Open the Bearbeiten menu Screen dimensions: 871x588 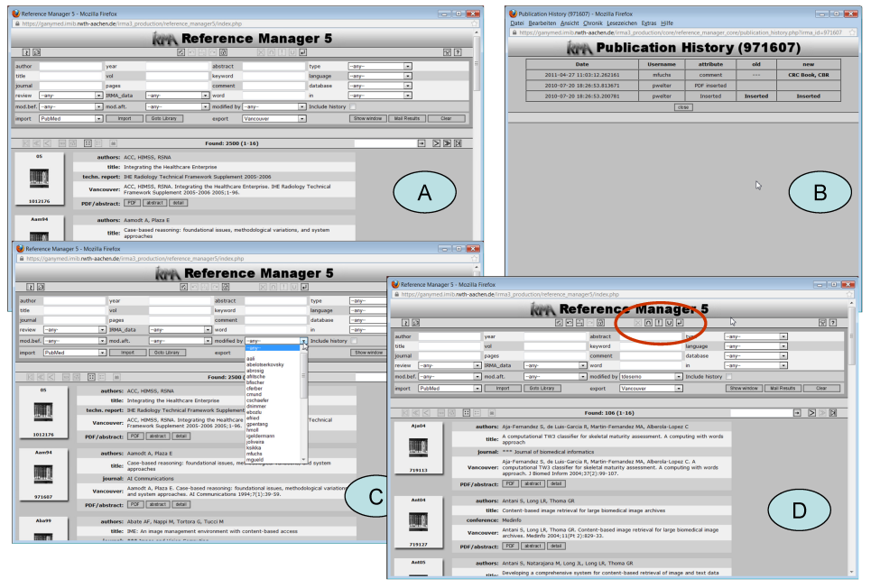[542, 23]
